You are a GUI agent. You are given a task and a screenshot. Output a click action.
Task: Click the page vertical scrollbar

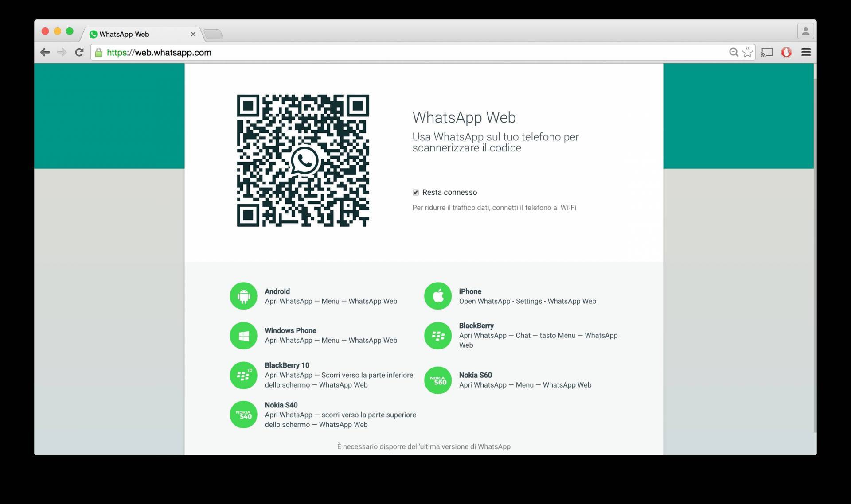click(815, 256)
